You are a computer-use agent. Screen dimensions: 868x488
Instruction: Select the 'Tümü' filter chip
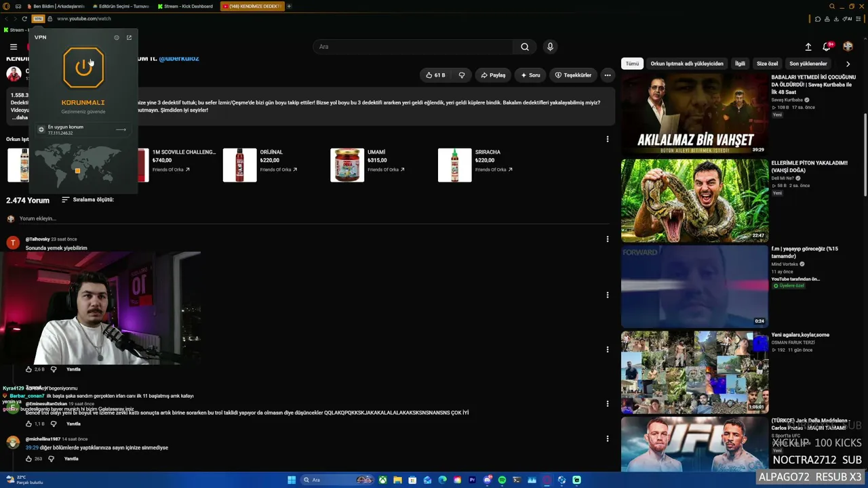tap(632, 64)
